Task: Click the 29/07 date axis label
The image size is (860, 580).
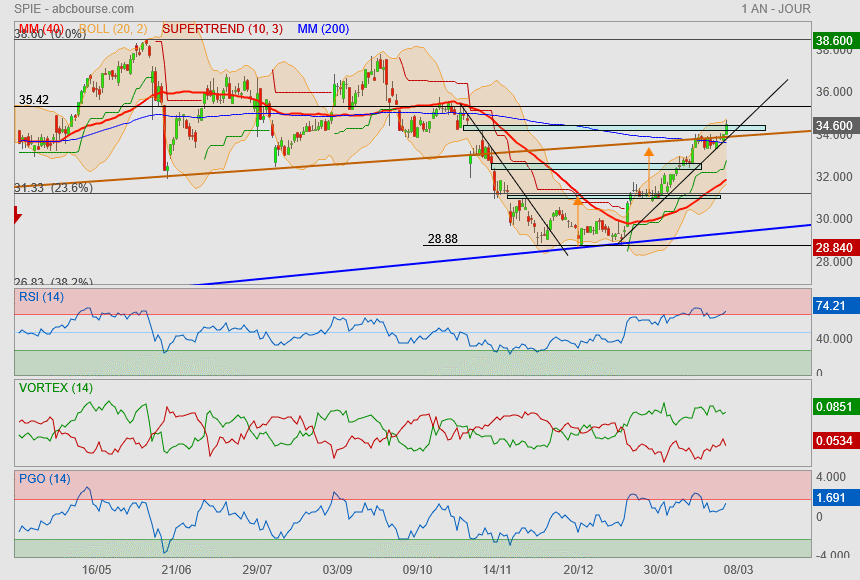Action: (257, 570)
